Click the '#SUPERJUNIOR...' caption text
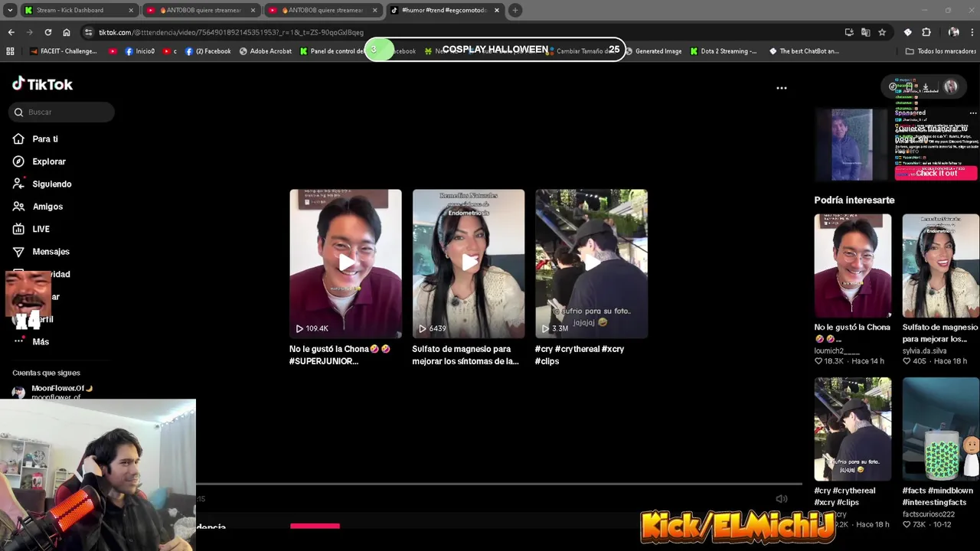The image size is (980, 551). pyautogui.click(x=324, y=361)
